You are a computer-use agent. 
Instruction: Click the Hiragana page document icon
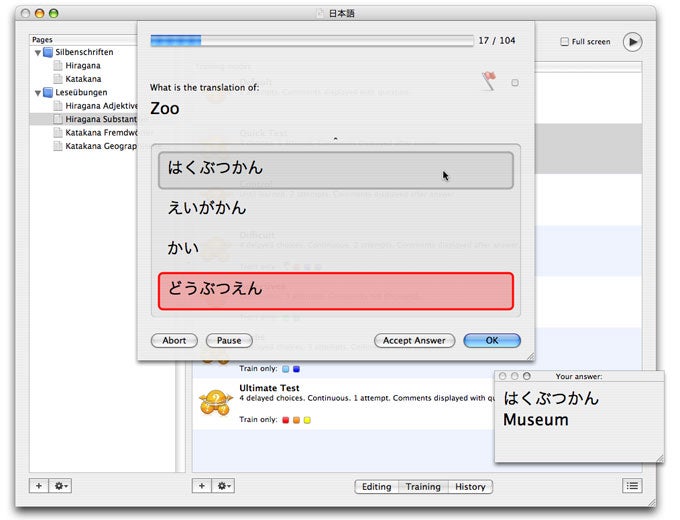(58, 65)
